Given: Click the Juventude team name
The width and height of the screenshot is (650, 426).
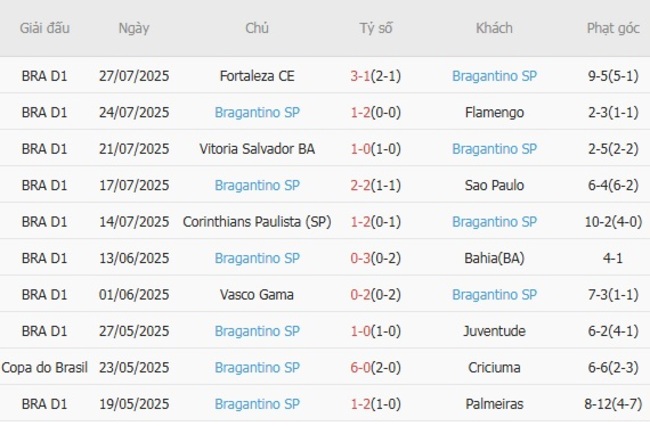Looking at the screenshot, I should point(494,331).
